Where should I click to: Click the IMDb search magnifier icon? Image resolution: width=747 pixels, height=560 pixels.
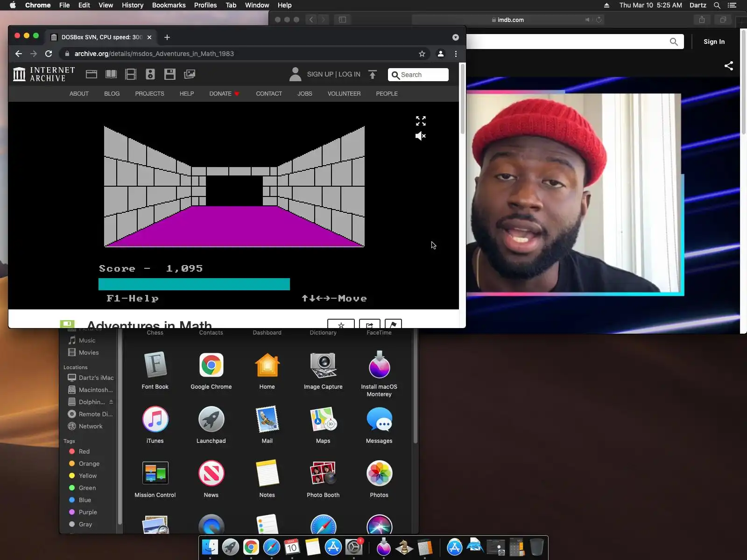[674, 42]
